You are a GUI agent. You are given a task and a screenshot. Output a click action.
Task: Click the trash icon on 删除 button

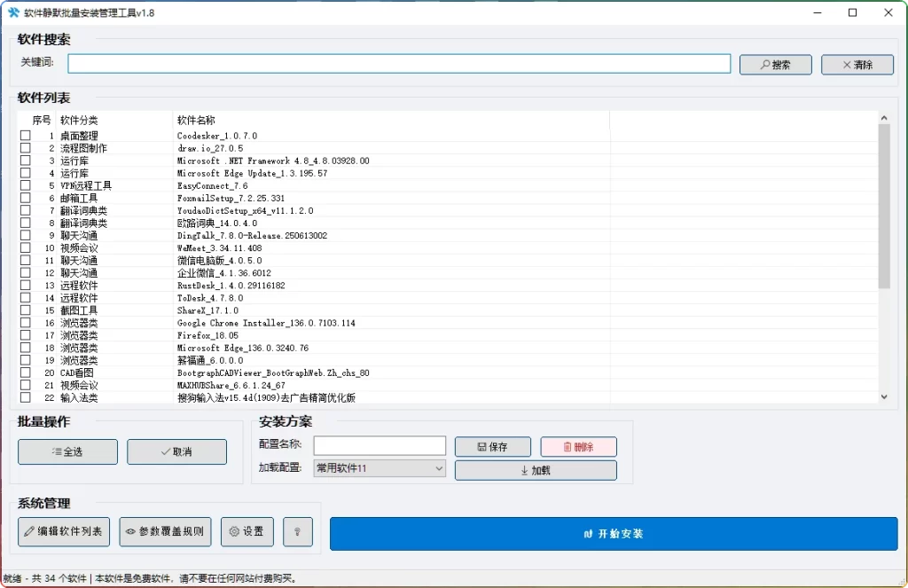(567, 446)
